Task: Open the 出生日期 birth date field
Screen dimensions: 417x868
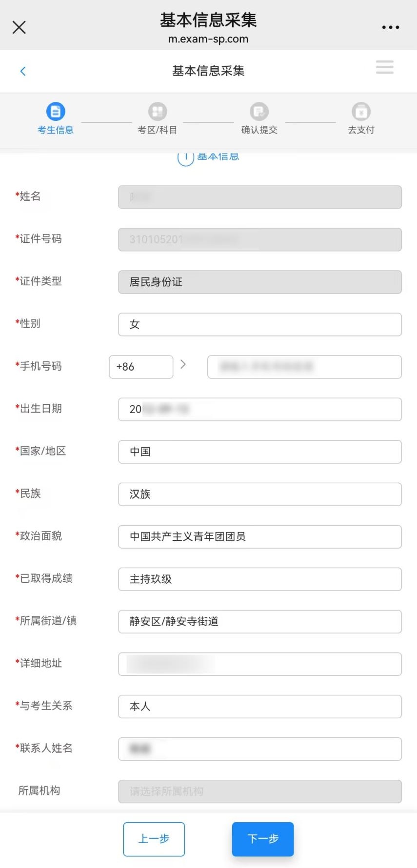Action: [259, 409]
